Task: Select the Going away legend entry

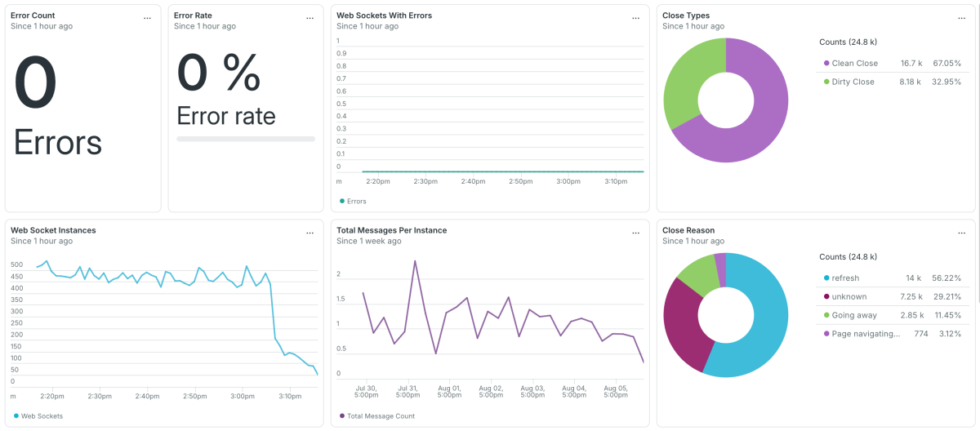Action: [x=893, y=315]
